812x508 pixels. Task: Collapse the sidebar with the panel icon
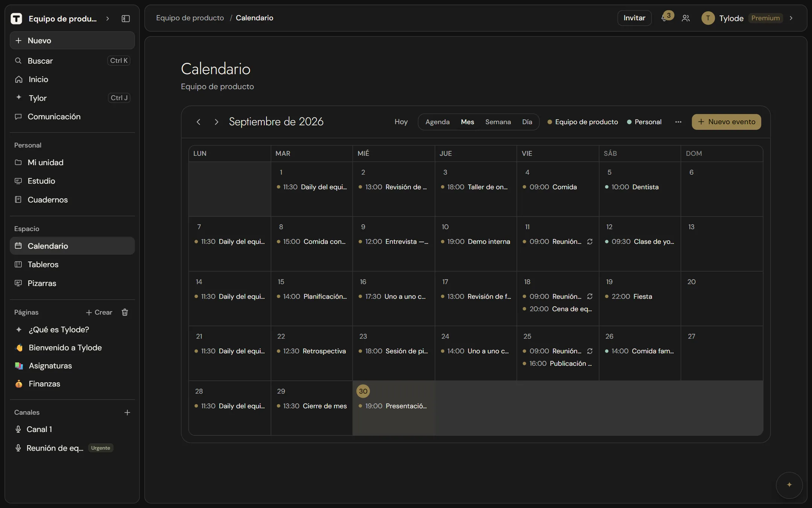(x=126, y=18)
